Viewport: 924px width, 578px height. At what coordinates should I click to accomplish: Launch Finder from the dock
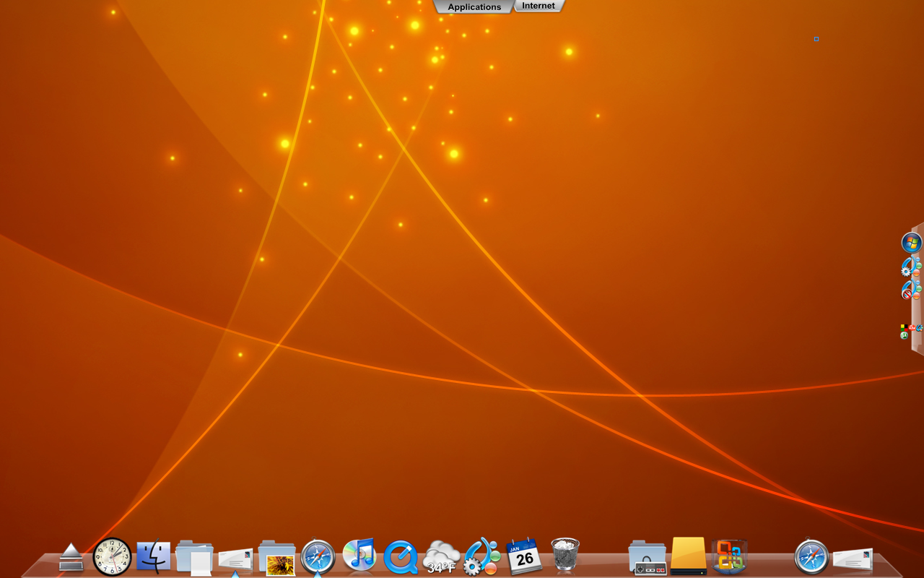pyautogui.click(x=153, y=556)
